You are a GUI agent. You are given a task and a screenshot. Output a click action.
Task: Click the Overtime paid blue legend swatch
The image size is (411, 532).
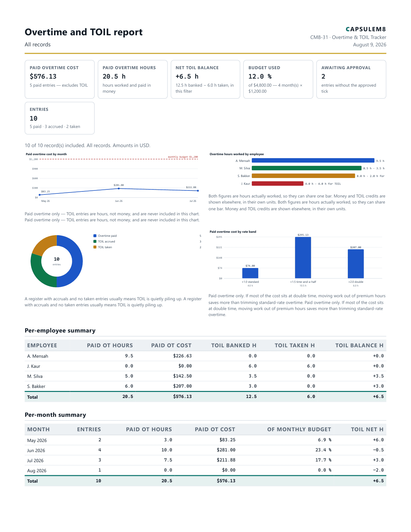95,236
